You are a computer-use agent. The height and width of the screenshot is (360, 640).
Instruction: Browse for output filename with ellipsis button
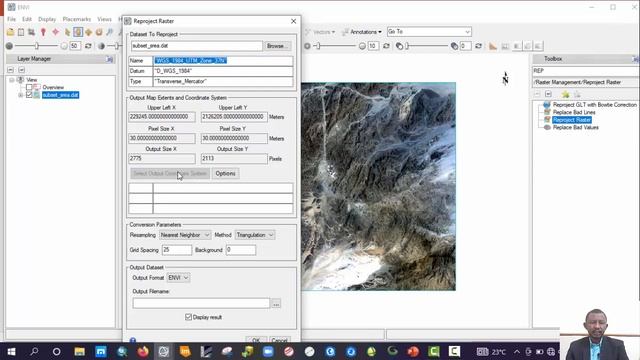(x=276, y=304)
